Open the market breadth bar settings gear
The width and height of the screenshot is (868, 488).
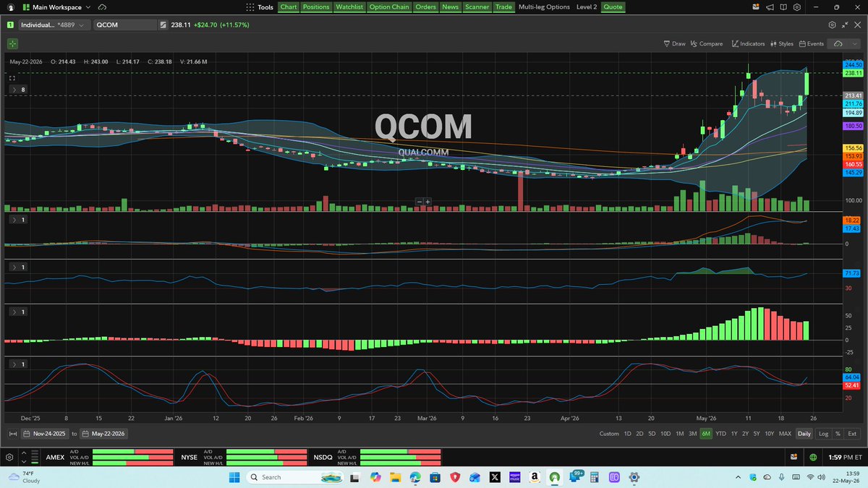9,458
